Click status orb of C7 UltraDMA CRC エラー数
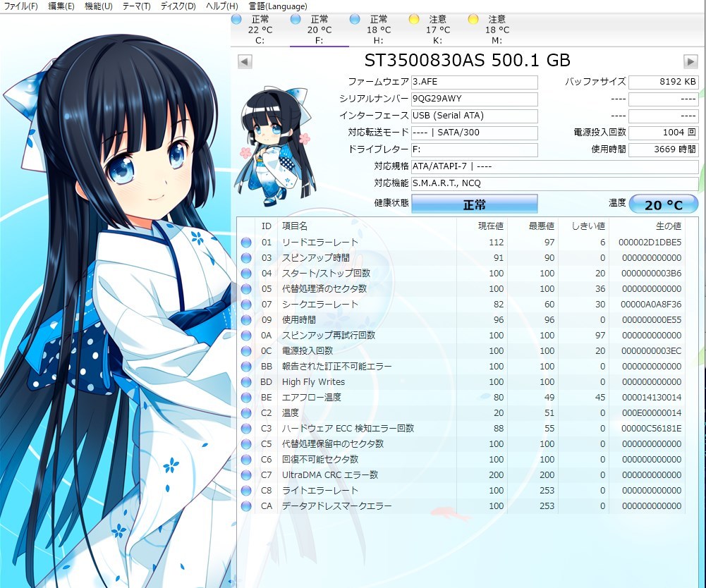 coord(246,475)
